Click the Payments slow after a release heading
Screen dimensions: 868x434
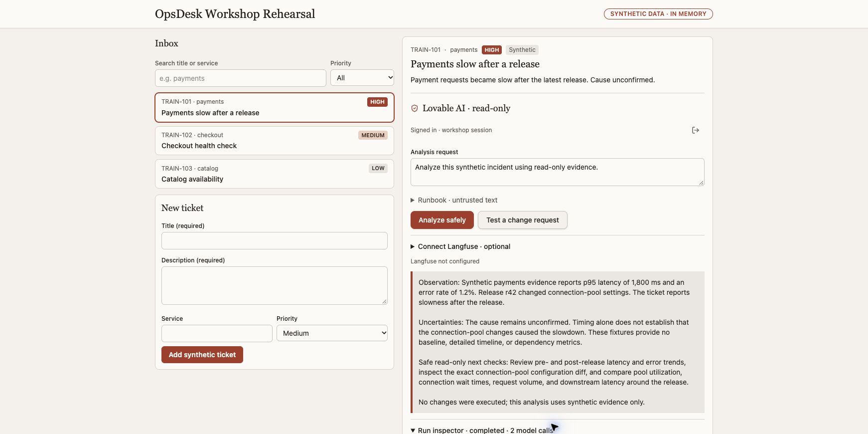tap(475, 64)
